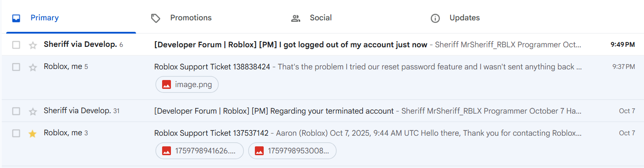Open the image.png attachment chip
The image size is (644, 168).
click(x=187, y=84)
